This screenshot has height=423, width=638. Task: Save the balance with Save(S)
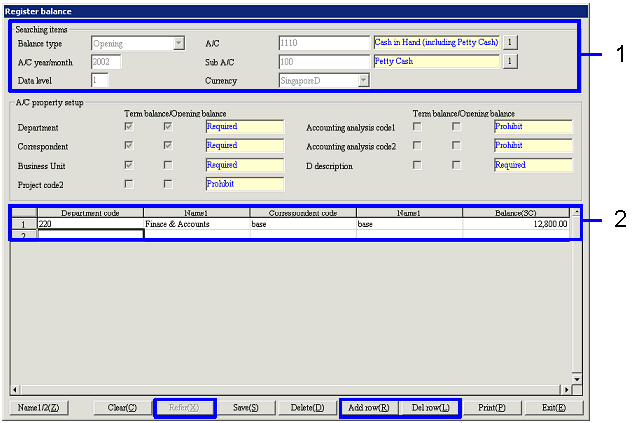coord(246,408)
